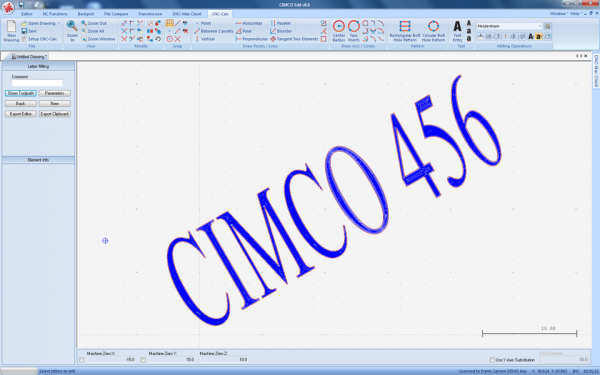
Task: Expand the Open Drawing dropdown arrow
Action: pyautogui.click(x=59, y=23)
